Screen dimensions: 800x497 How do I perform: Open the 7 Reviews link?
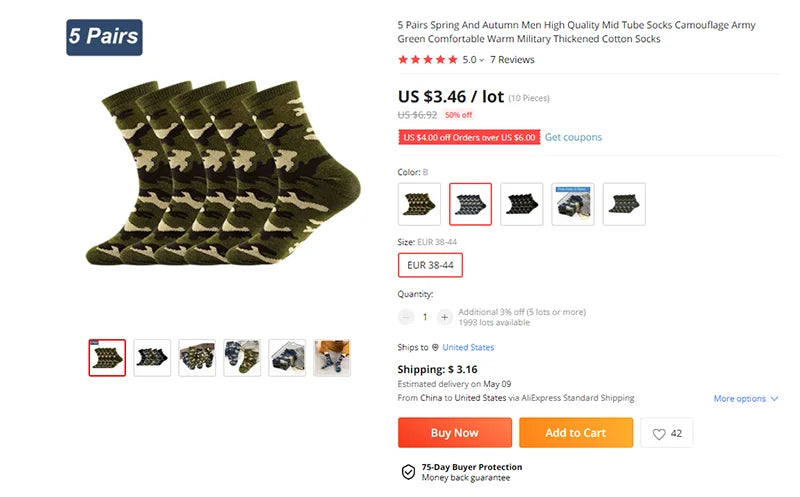(512, 60)
